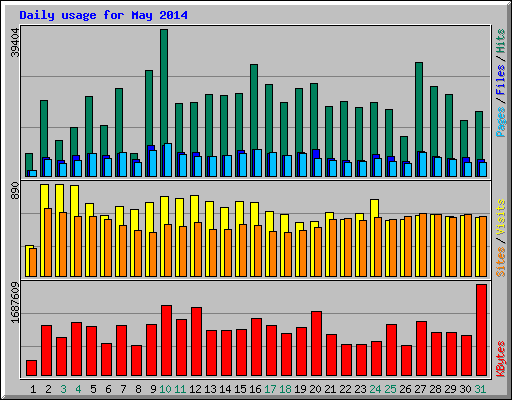This screenshot has width=512, height=400.
Task: Click day label 15 on the axis
Action: pos(240,389)
